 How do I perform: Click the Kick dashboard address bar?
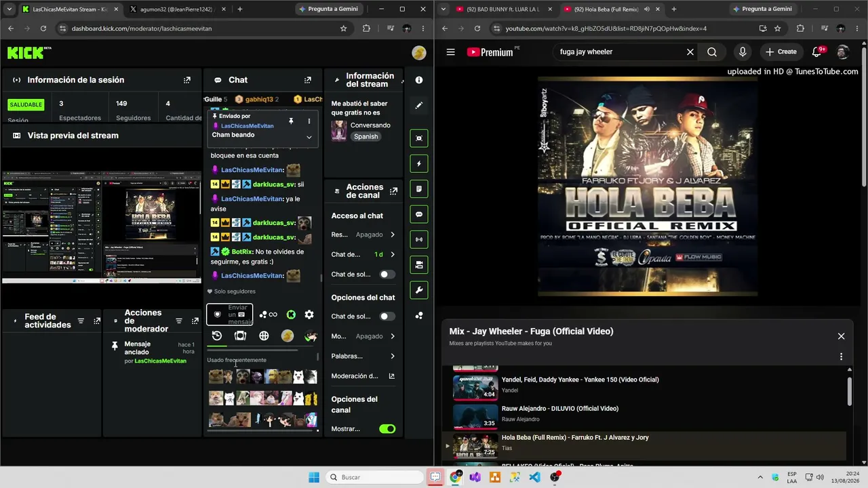tap(202, 28)
